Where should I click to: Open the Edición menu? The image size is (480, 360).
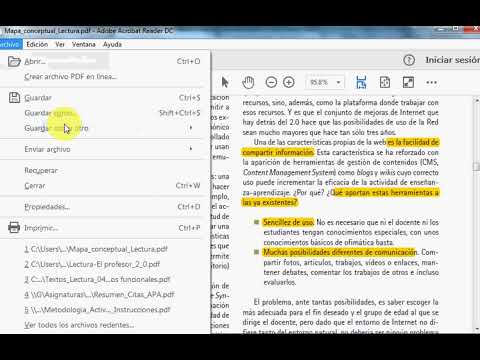click(37, 44)
